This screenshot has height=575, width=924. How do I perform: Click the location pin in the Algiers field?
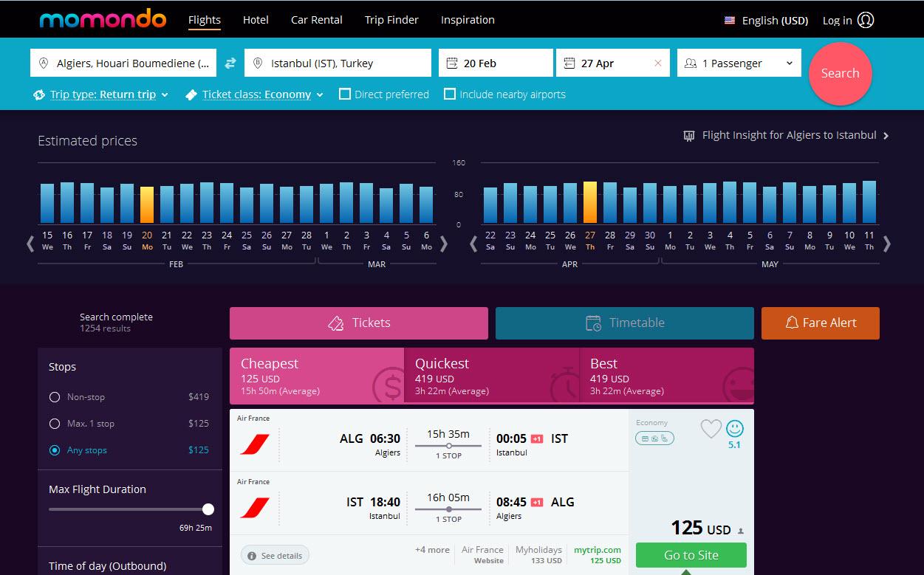point(43,63)
